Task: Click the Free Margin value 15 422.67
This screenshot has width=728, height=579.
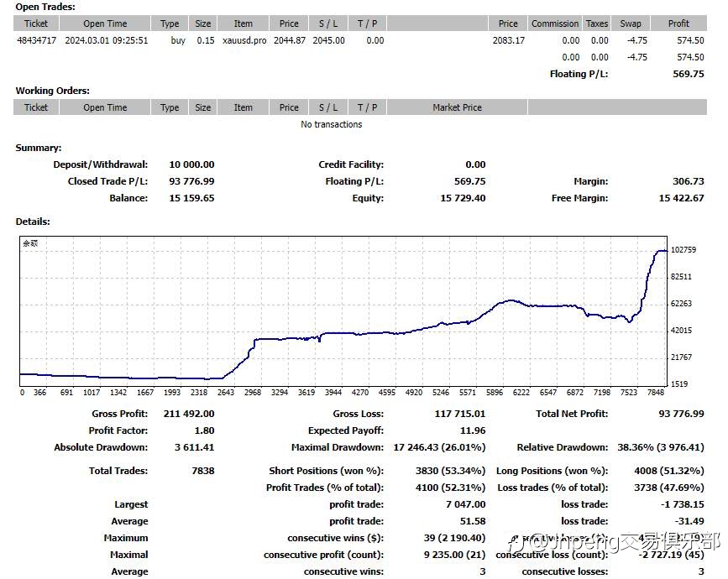Action: (x=681, y=198)
